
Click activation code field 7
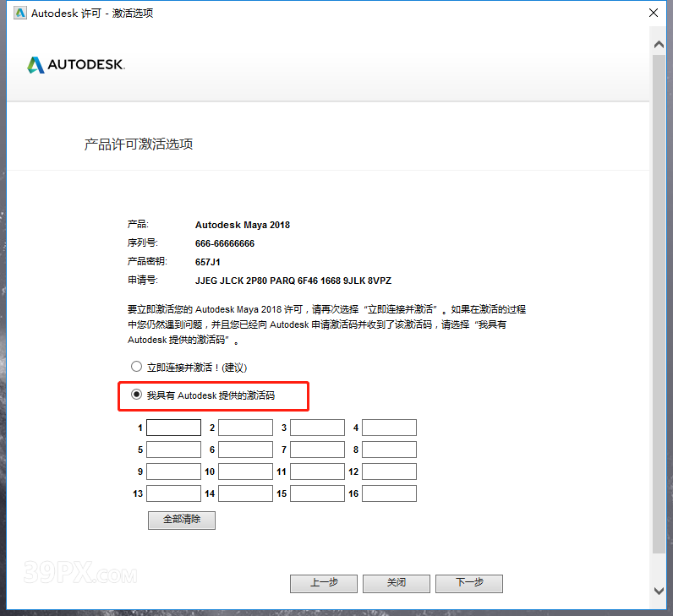pos(318,450)
